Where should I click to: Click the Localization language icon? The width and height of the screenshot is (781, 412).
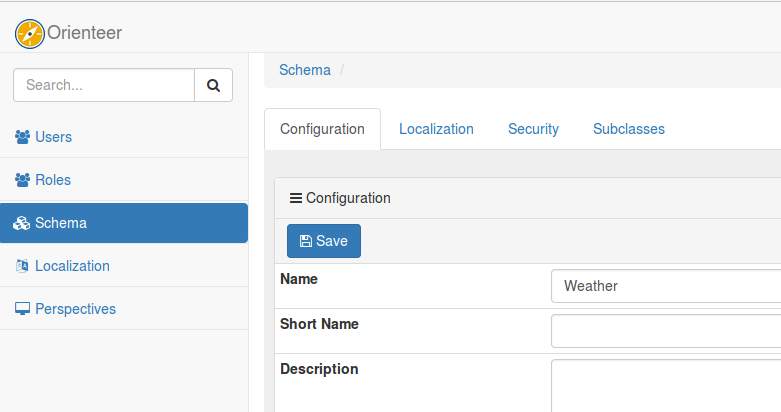(22, 266)
